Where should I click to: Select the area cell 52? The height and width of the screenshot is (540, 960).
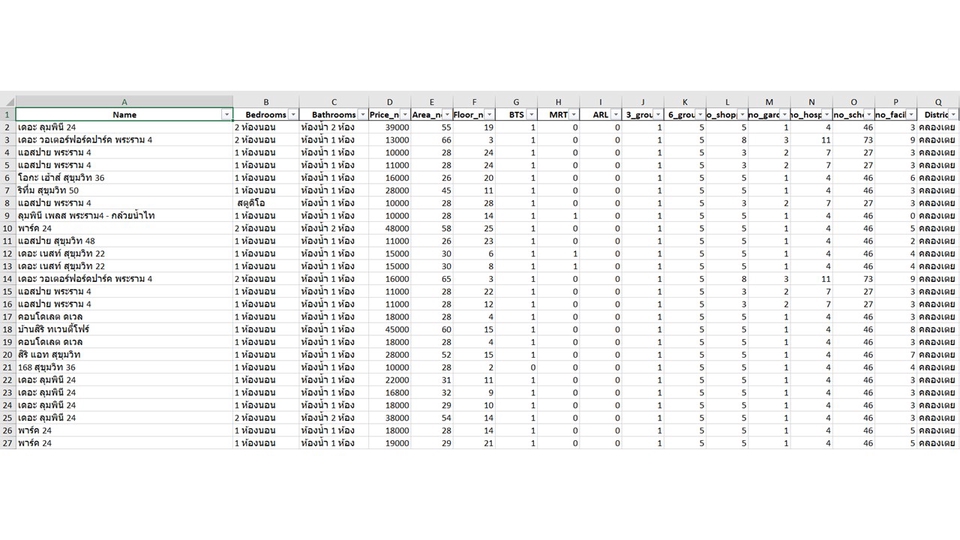pos(432,354)
